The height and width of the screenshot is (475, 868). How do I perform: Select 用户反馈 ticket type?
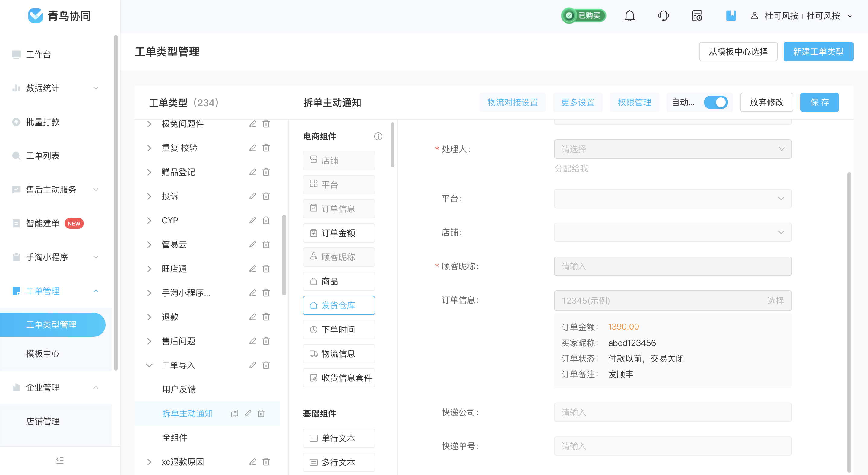click(179, 389)
